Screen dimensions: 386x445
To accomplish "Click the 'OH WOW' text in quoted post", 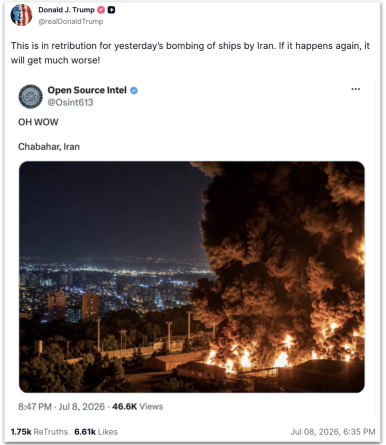I will click(38, 122).
